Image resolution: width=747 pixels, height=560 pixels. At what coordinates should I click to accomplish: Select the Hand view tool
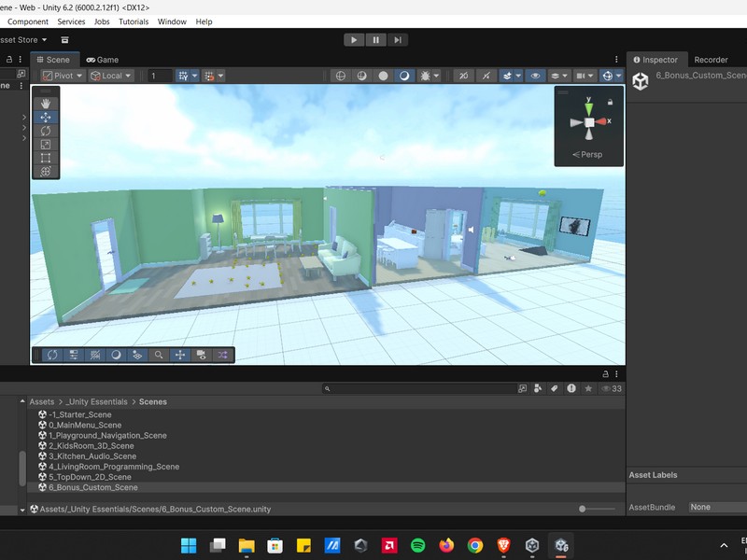click(46, 104)
